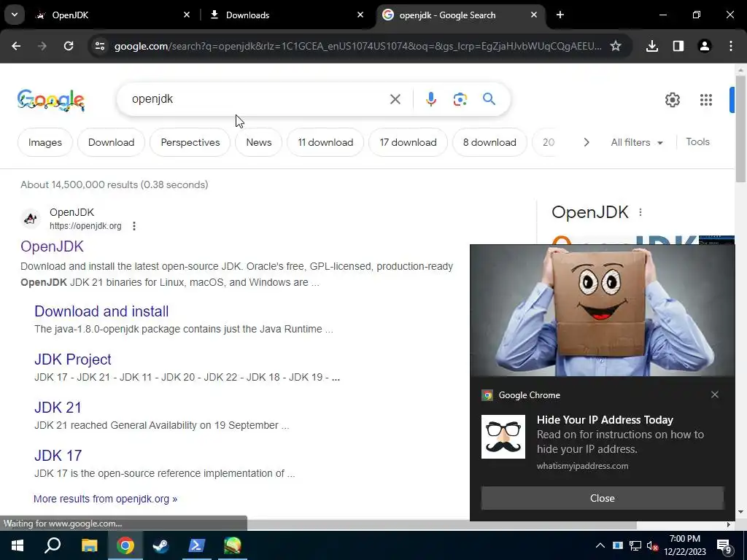Click the page vertical scrollbar

pyautogui.click(x=740, y=128)
